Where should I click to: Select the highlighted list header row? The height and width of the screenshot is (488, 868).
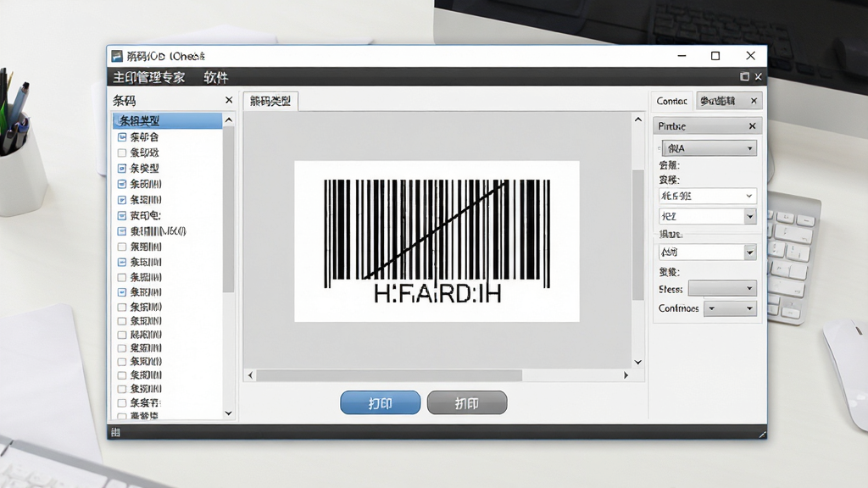point(168,120)
